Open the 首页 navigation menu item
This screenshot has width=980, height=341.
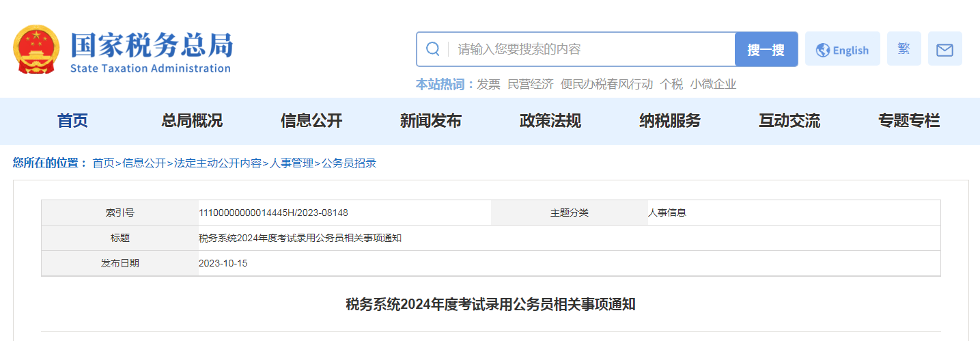click(72, 122)
